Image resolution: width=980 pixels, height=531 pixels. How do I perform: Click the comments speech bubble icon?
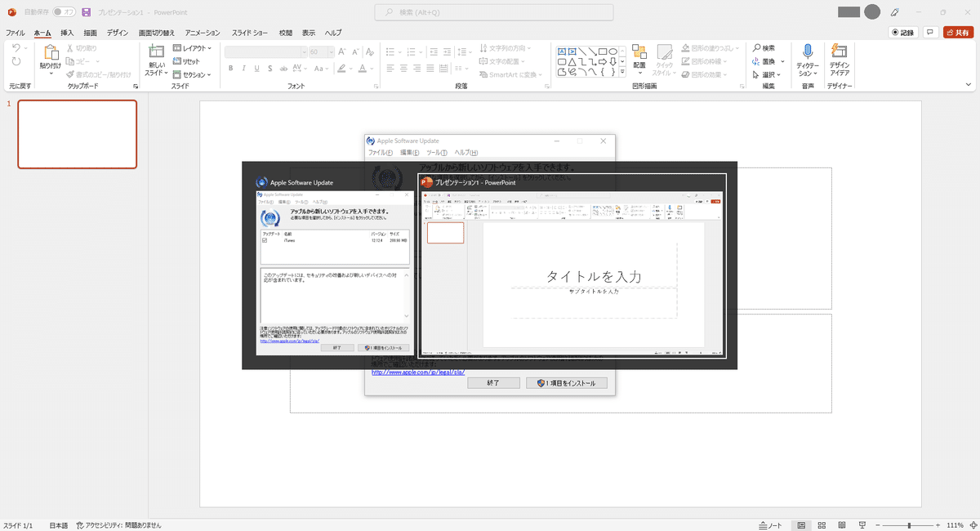(x=929, y=33)
